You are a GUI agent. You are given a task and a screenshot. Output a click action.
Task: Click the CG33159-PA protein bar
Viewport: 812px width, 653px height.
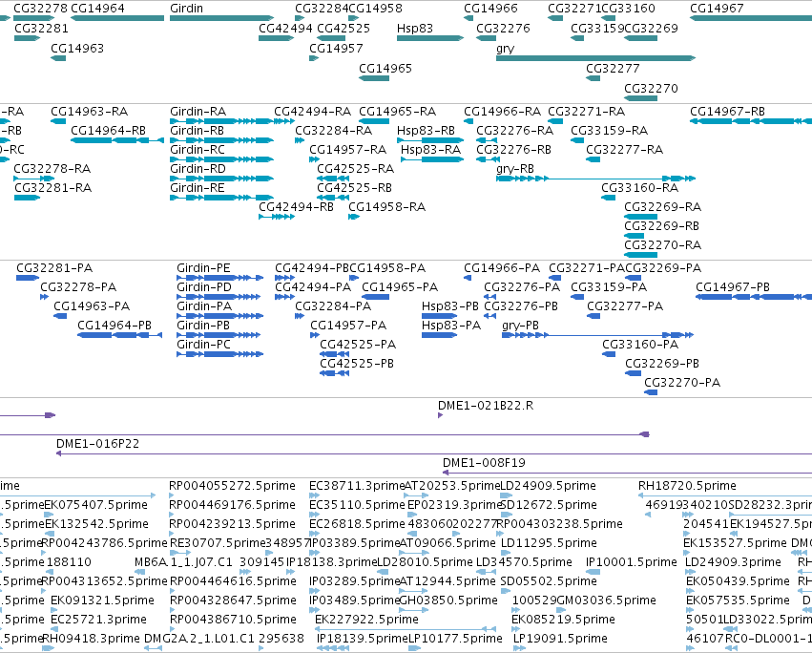577,297
